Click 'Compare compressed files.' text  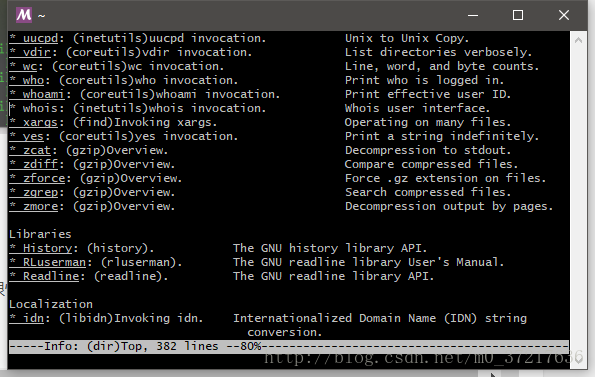pyautogui.click(x=431, y=165)
